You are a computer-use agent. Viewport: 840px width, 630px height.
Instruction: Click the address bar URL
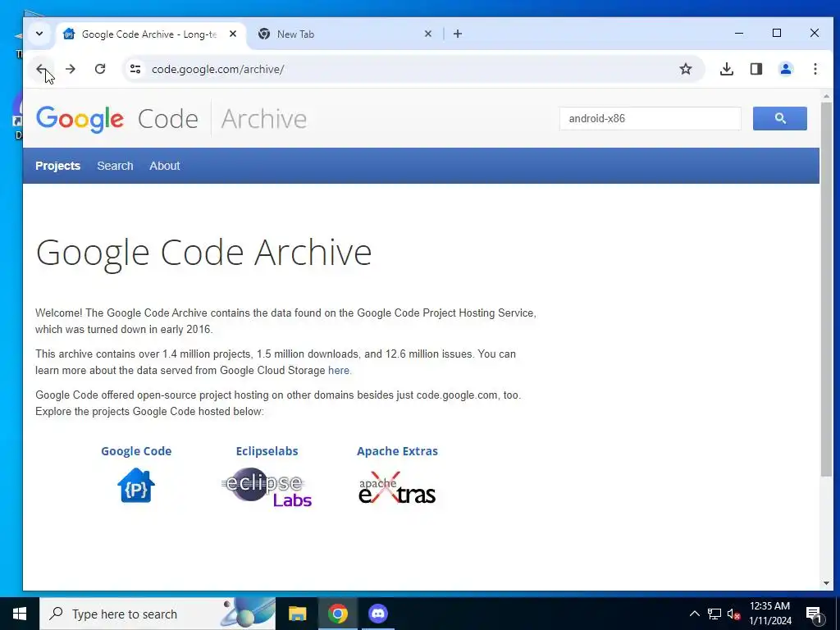[217, 69]
